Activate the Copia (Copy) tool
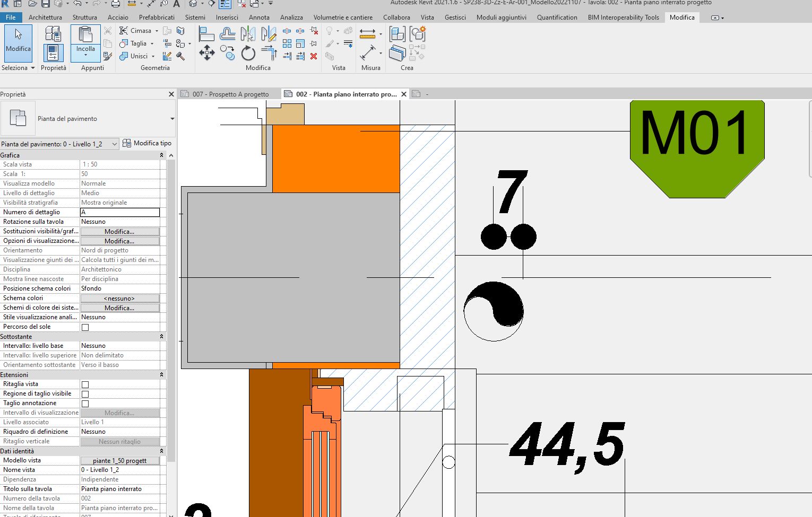 227,52
